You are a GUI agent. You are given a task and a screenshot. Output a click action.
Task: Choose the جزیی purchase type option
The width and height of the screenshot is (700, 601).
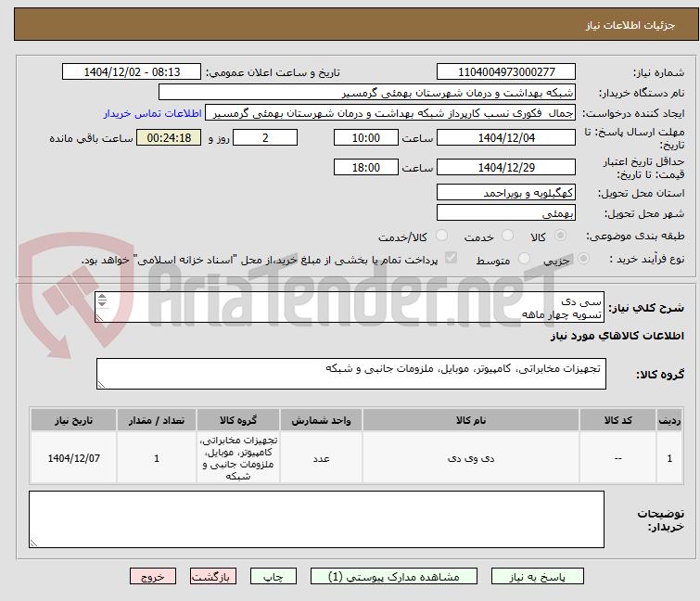point(583,259)
